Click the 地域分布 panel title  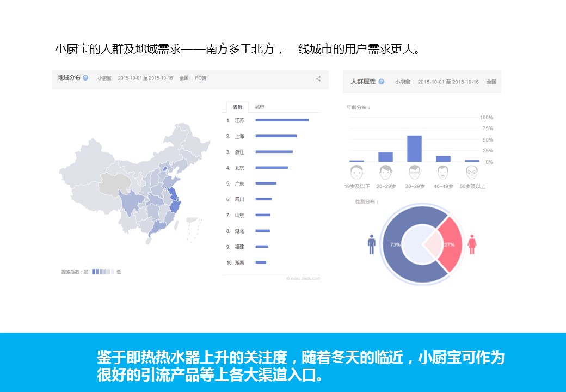pos(69,78)
